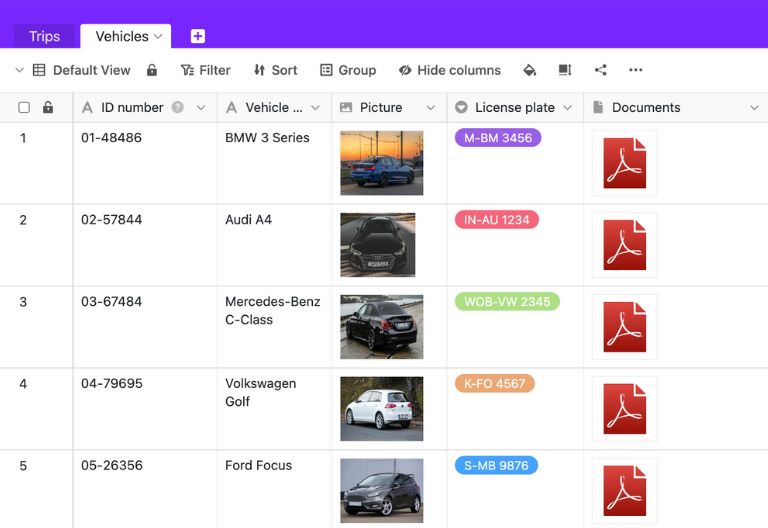Image resolution: width=768 pixels, height=528 pixels.
Task: Select the purple M-BM 3456 license tag
Action: (x=498, y=138)
